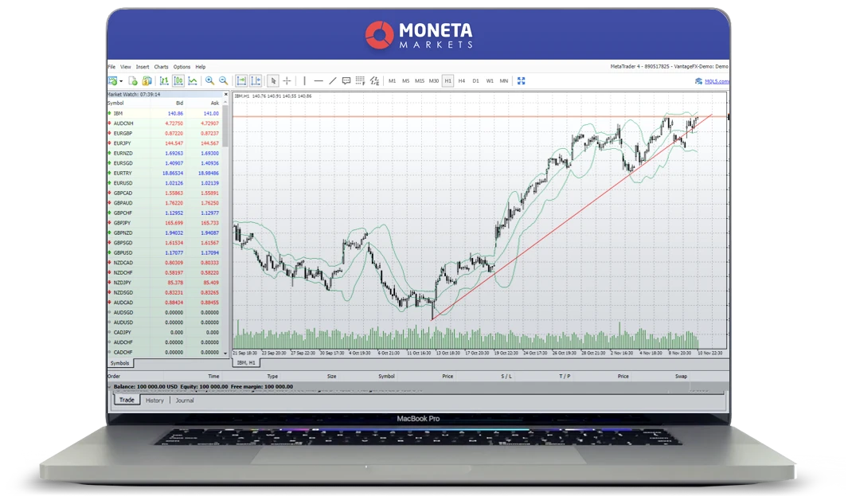This screenshot has height=504, width=852.
Task: Open the Insert menu
Action: (143, 67)
